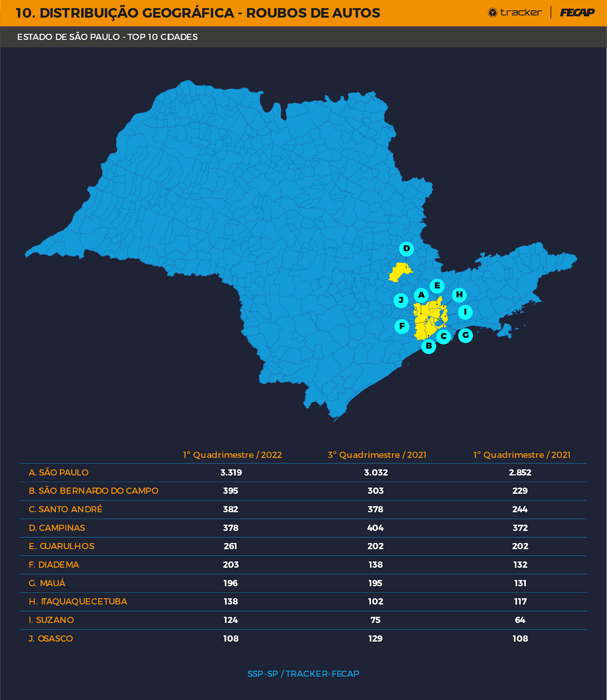Click Itaquaquecetuba value 102
This screenshot has width=607, height=700.
pos(375,602)
